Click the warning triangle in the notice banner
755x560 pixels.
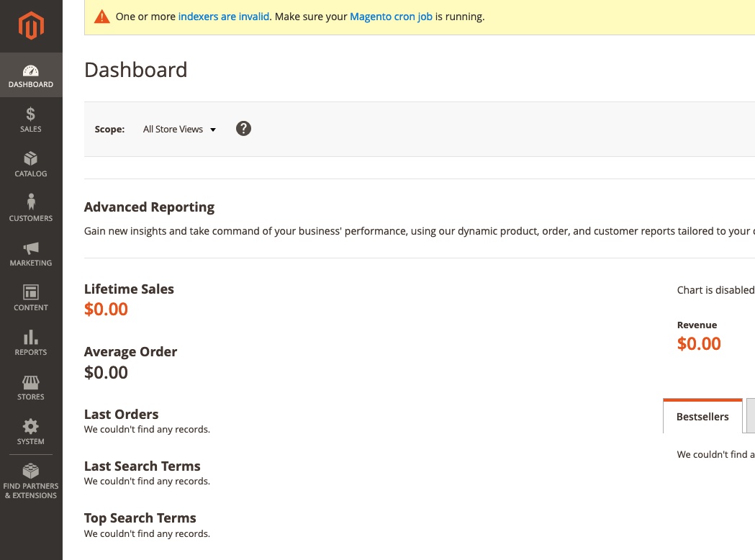point(101,16)
